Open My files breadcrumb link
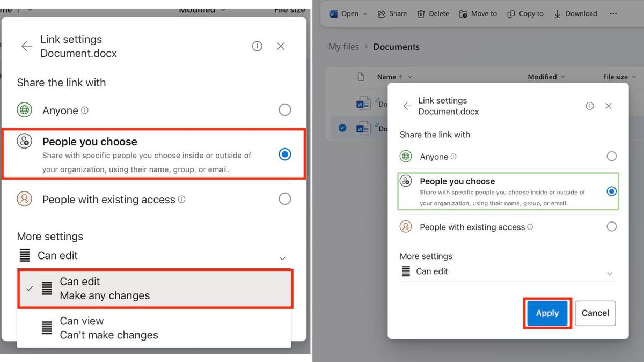This screenshot has width=644, height=362. pos(343,47)
